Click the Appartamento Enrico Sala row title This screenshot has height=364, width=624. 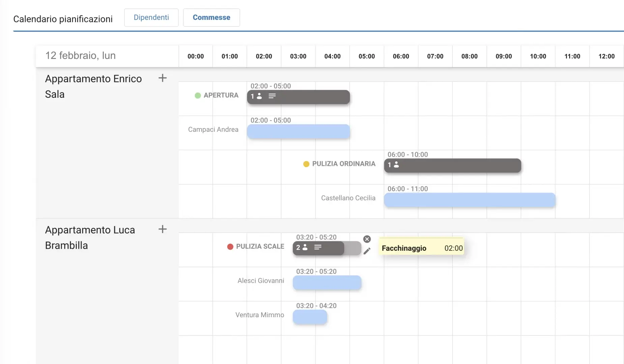[93, 86]
